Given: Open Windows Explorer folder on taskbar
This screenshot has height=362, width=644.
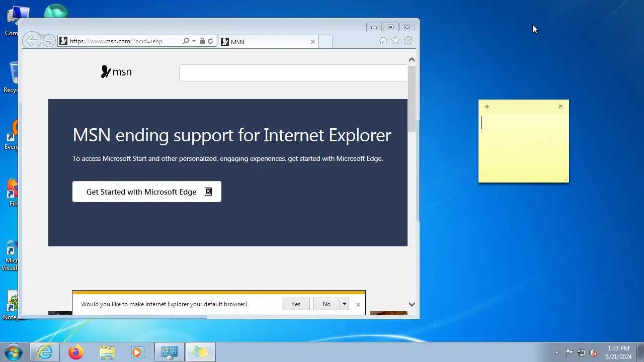Looking at the screenshot, I should pyautogui.click(x=107, y=352).
